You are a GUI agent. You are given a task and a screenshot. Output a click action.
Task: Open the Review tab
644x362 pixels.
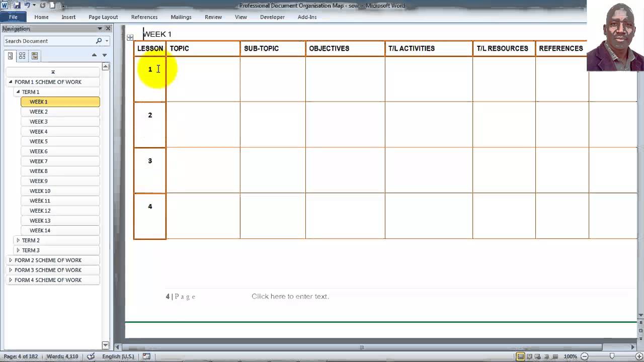tap(213, 17)
